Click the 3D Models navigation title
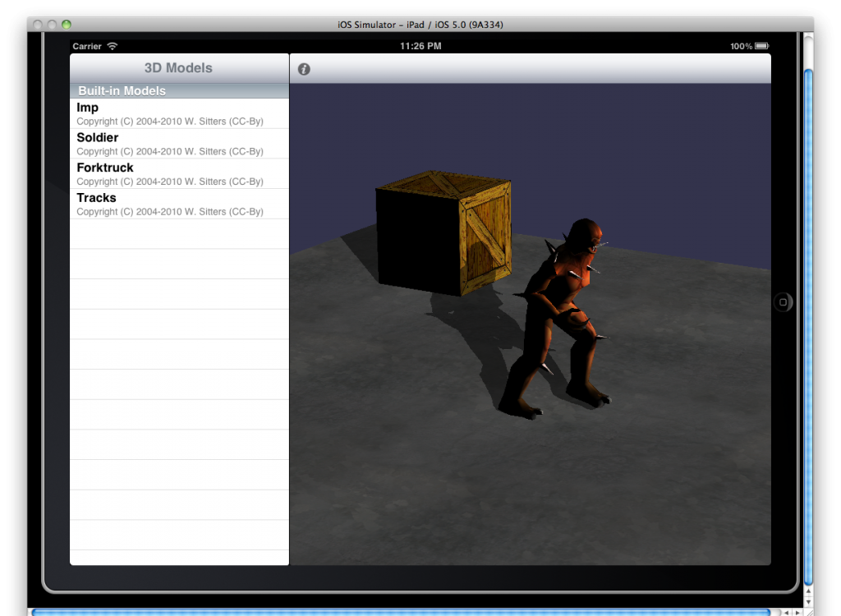841x616 pixels. point(178,68)
